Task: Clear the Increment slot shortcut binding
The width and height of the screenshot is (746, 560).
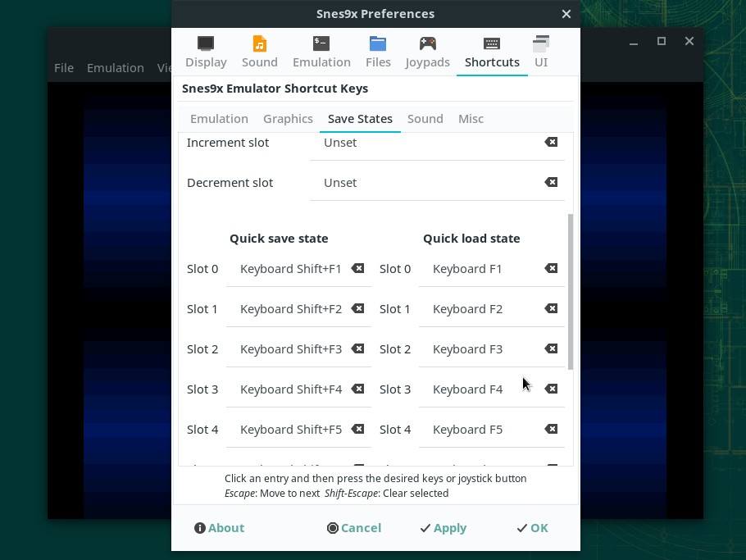Action: click(551, 142)
